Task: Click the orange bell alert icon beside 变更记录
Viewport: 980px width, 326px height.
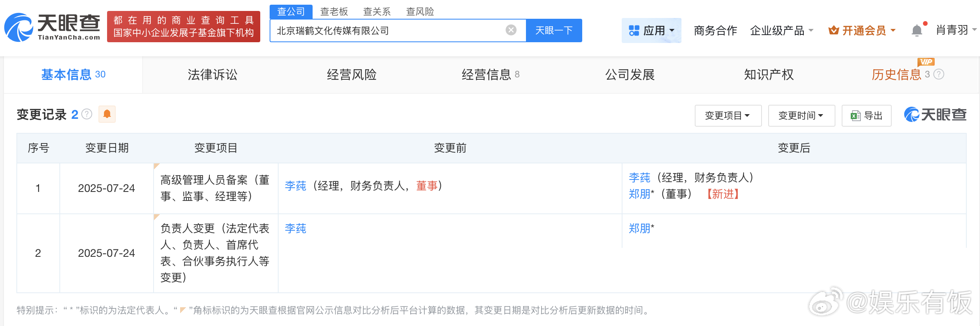Action: (x=107, y=114)
